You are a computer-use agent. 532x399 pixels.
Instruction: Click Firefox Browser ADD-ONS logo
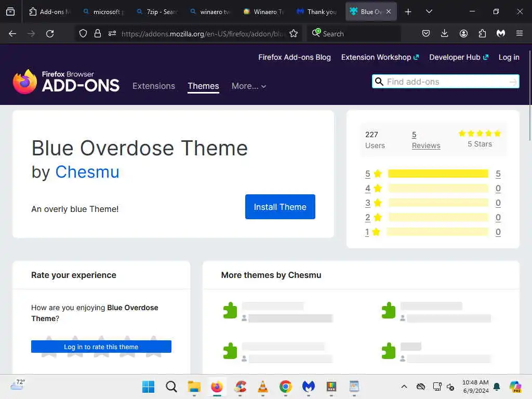(66, 82)
